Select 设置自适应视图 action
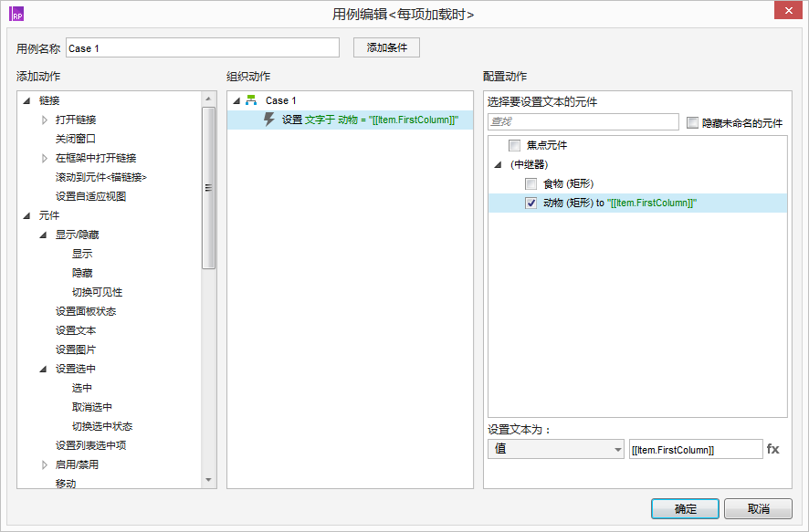 [x=90, y=196]
